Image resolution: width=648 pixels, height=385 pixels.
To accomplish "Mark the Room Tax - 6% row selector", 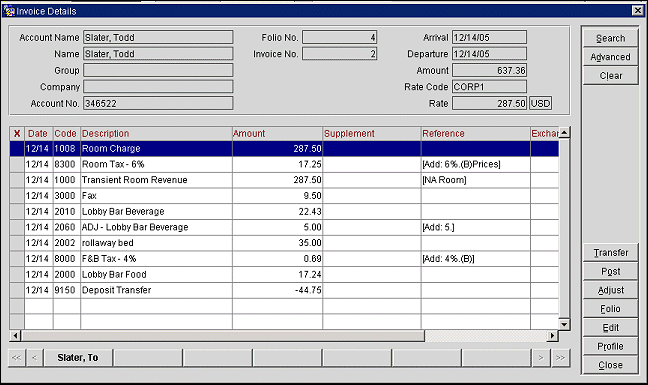I will [x=17, y=164].
